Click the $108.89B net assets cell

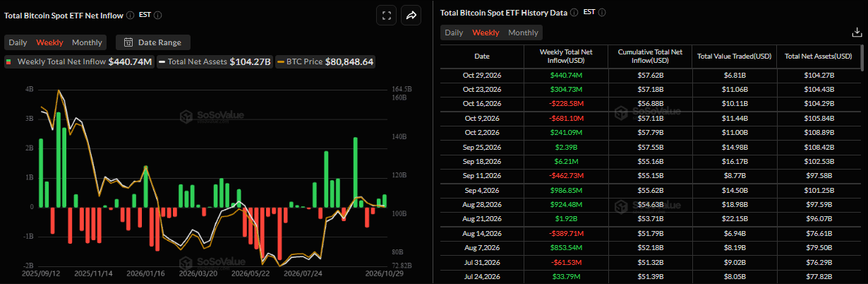point(817,132)
